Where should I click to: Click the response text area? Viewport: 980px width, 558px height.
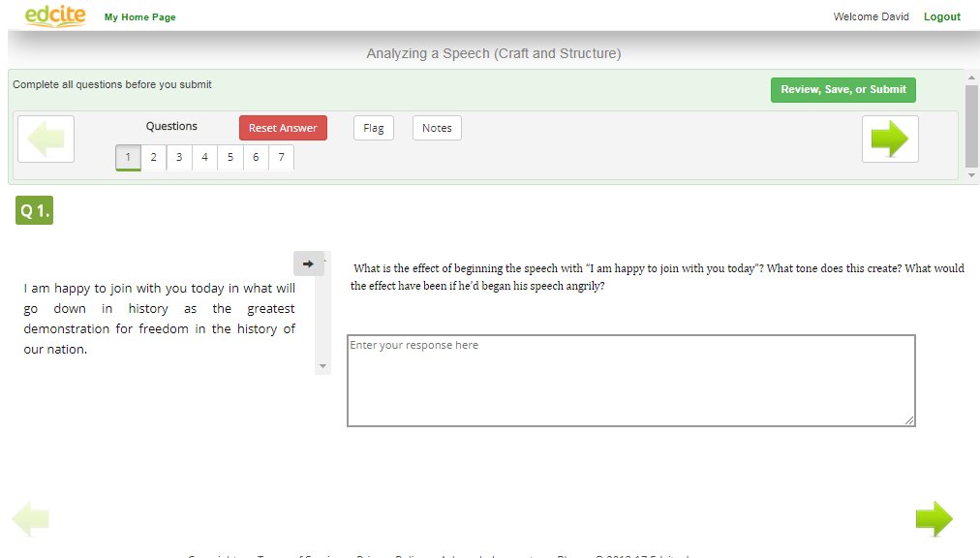[631, 381]
